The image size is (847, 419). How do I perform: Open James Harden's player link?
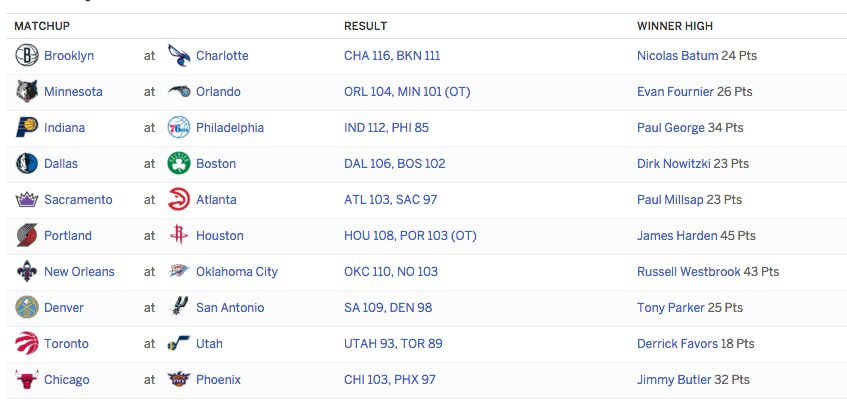pos(677,235)
